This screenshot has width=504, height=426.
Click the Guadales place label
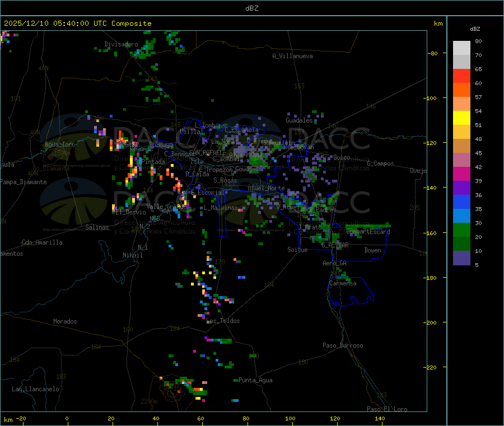(x=299, y=120)
